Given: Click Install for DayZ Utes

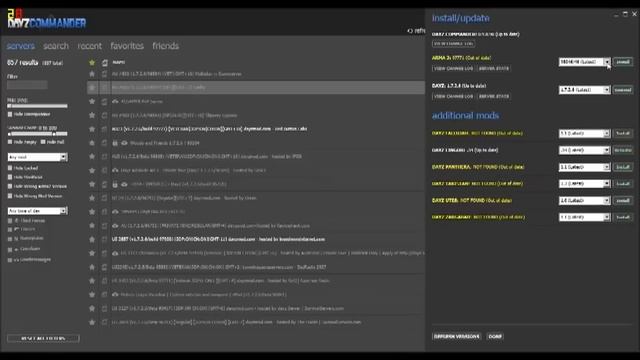Looking at the screenshot, I should point(623,200).
